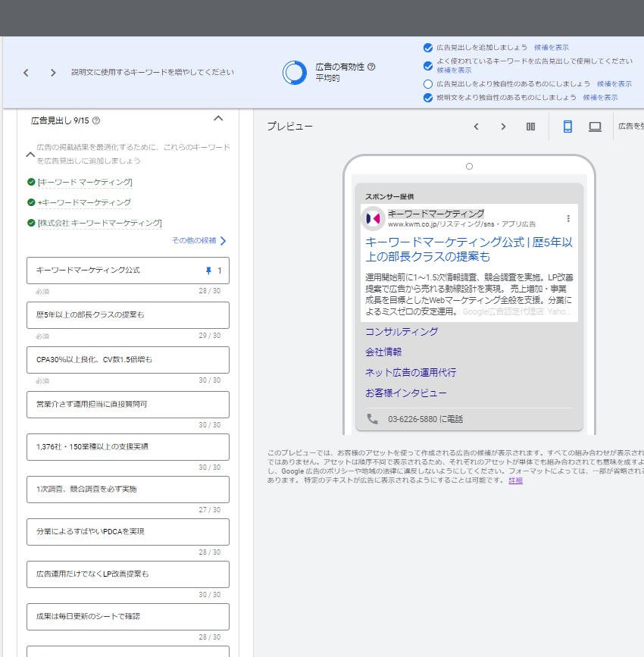The width and height of the screenshot is (644, 657).
Task: Edit headline キーワードマーケティング公式
Action: click(128, 271)
